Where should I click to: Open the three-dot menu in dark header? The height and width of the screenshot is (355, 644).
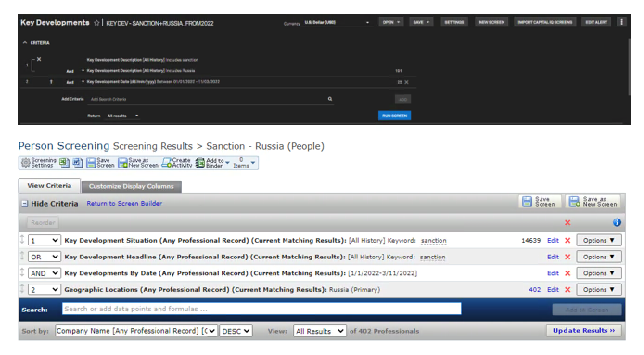(621, 22)
